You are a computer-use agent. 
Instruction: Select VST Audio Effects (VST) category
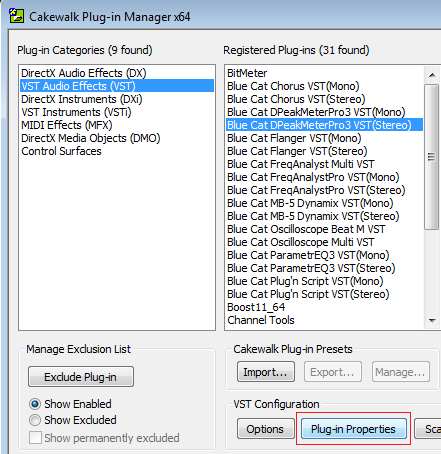point(117,86)
